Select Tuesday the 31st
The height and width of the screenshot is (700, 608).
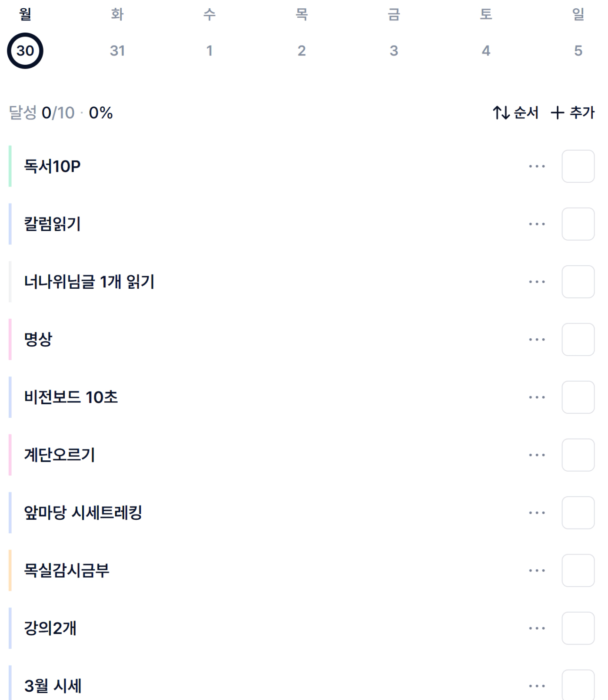(x=117, y=51)
